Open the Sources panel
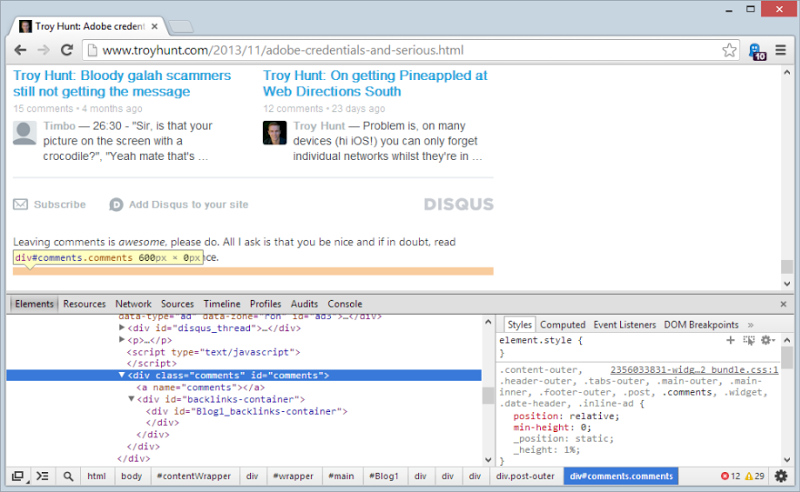The height and width of the screenshot is (492, 800). [x=178, y=304]
